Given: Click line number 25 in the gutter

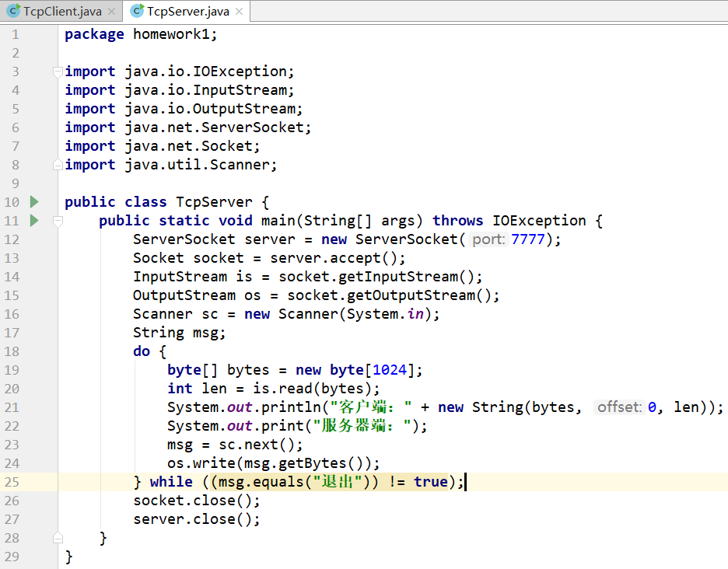Looking at the screenshot, I should 12,482.
